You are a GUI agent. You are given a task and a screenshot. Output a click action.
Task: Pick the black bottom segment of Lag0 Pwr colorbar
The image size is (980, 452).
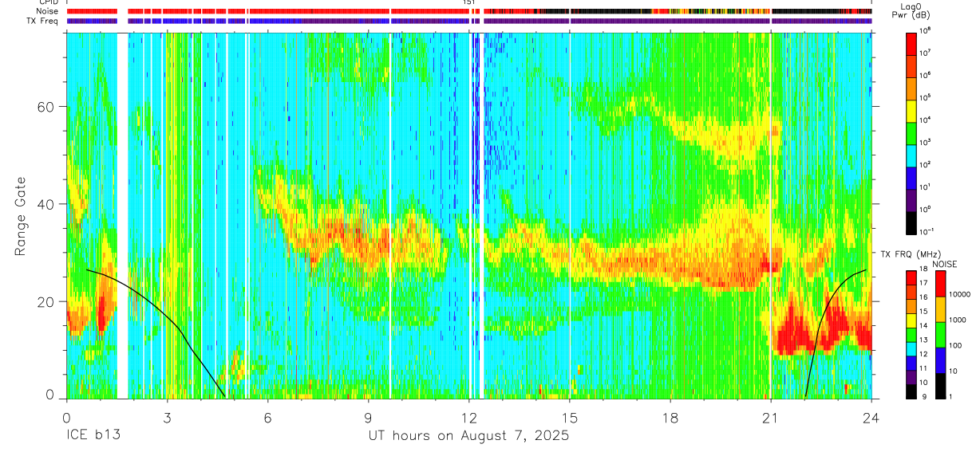[x=912, y=222]
